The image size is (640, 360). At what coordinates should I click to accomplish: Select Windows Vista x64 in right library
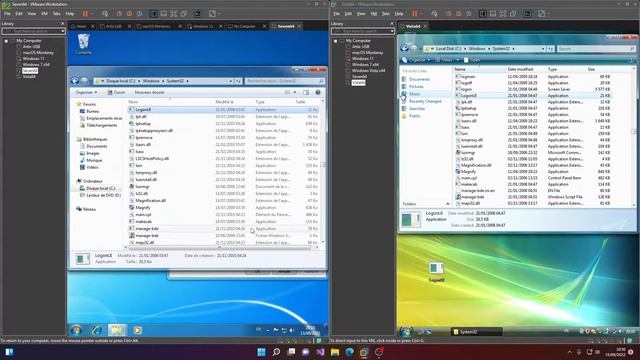click(x=368, y=70)
